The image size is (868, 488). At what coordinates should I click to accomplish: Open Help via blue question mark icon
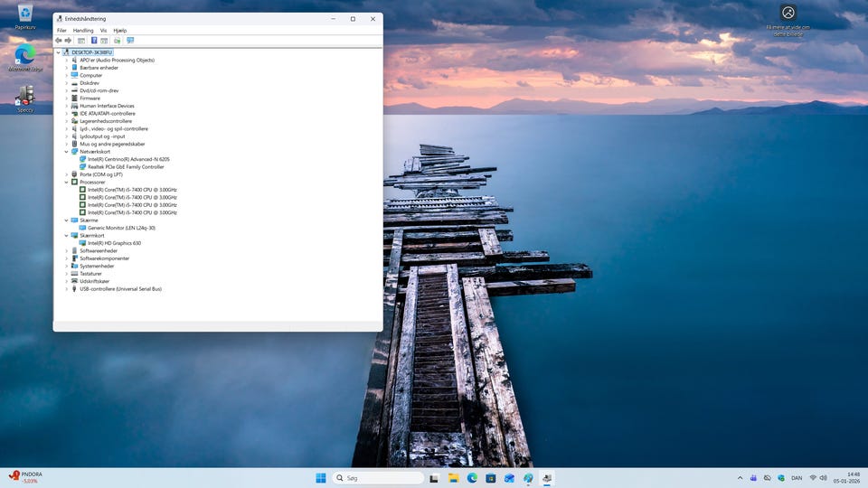click(94, 41)
